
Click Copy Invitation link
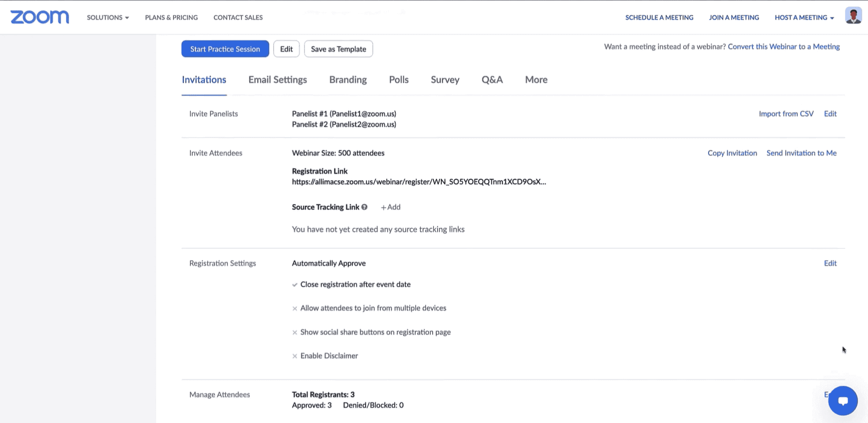tap(732, 153)
